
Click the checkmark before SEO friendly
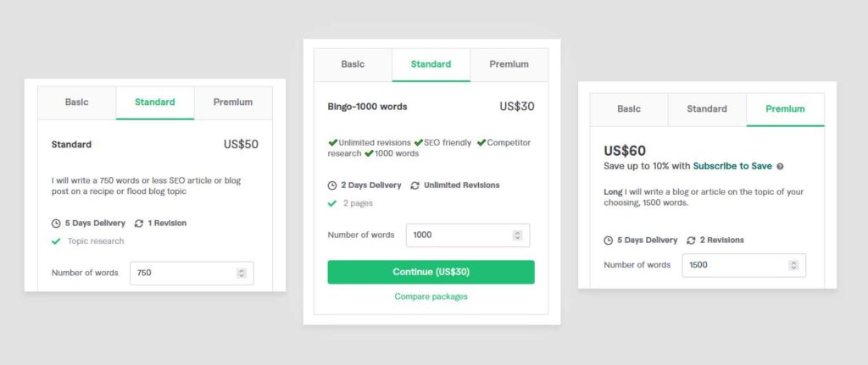coord(419,142)
